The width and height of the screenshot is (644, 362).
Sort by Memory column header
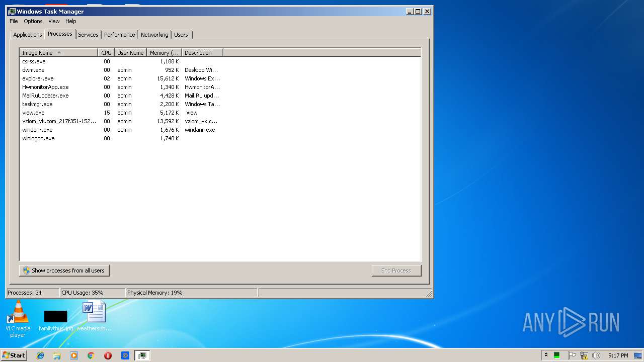[x=164, y=53]
